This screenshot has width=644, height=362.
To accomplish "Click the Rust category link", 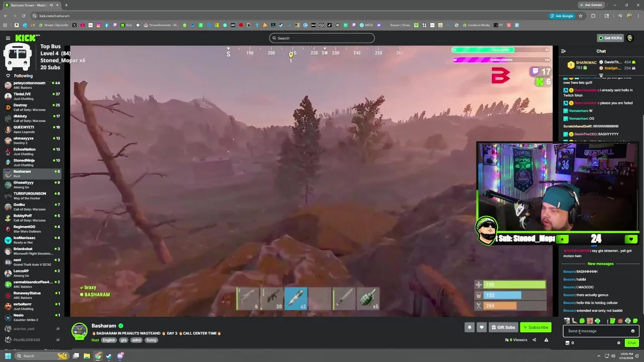I will click(x=95, y=340).
